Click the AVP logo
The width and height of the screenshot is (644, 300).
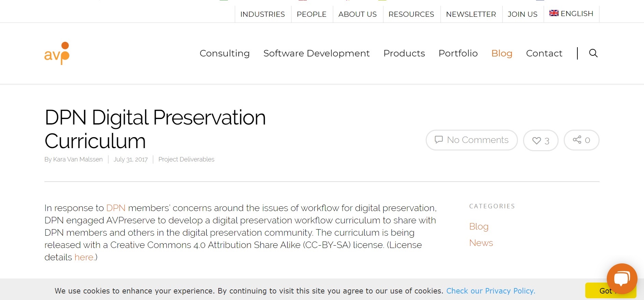click(57, 53)
